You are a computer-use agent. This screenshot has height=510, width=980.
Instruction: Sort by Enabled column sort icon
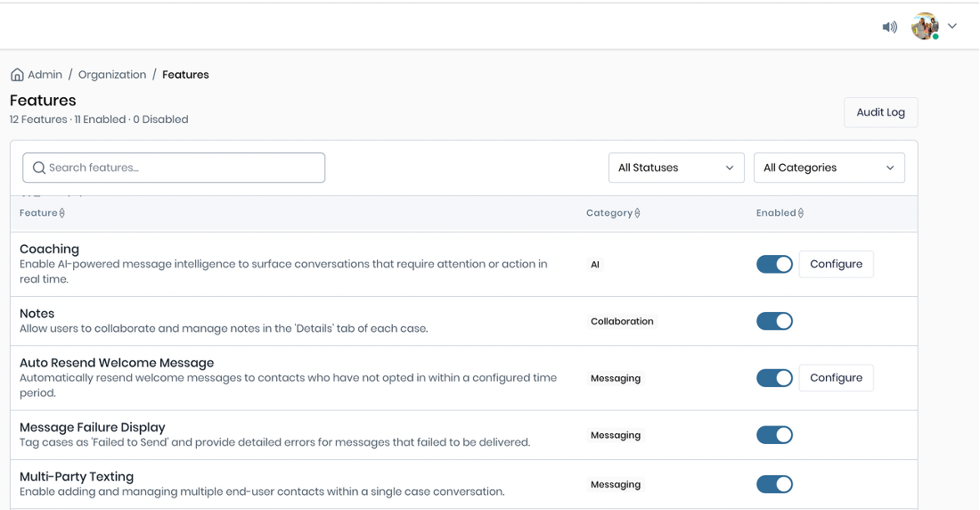pos(801,213)
